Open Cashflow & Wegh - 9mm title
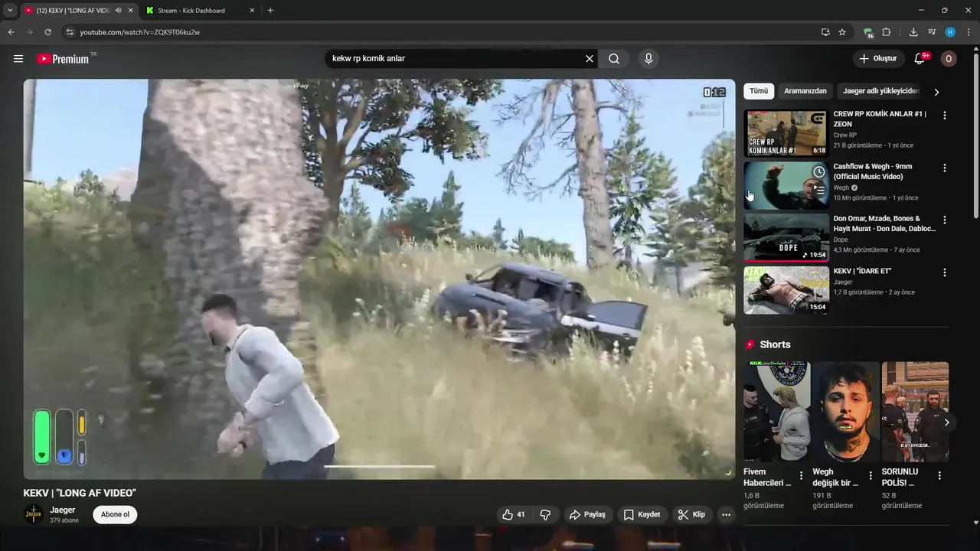 tap(873, 171)
